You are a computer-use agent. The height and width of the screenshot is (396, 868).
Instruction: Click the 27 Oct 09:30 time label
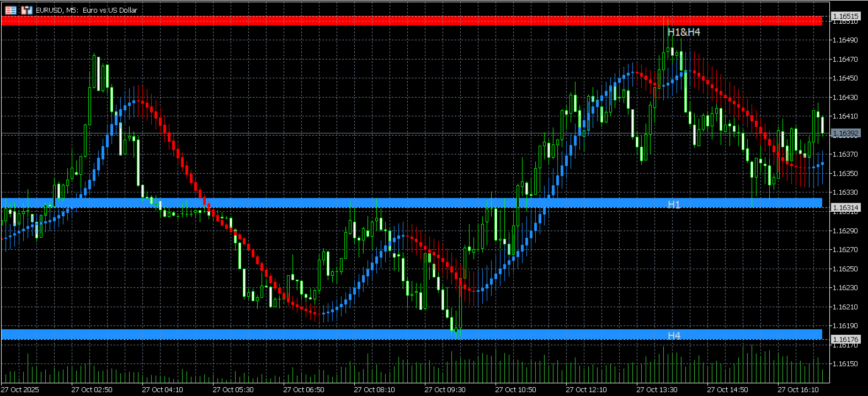tap(445, 389)
